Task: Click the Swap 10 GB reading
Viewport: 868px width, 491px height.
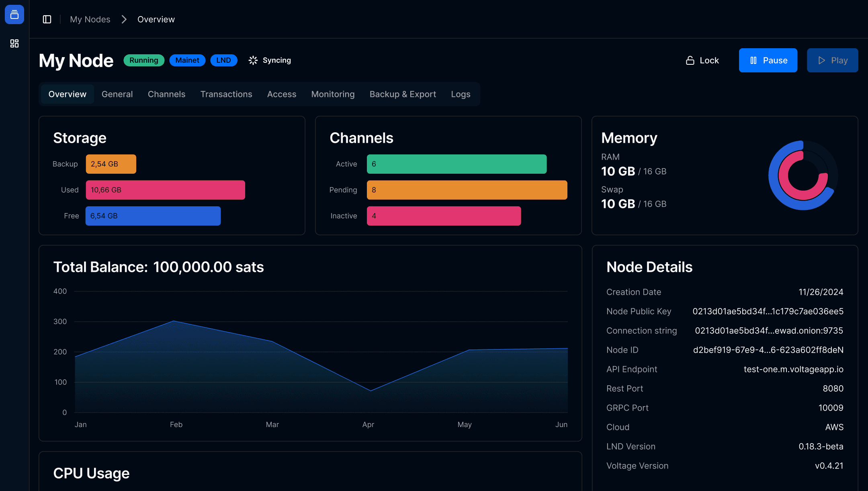Action: click(634, 204)
